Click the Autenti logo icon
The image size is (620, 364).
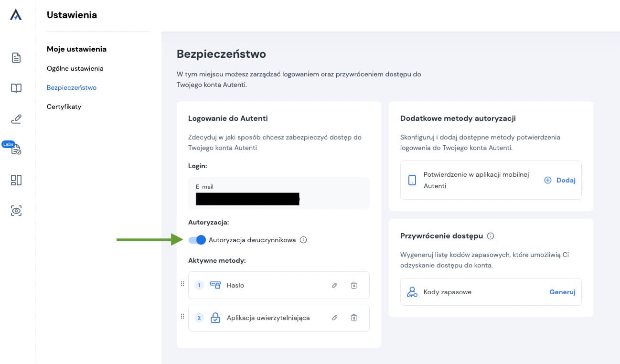pyautogui.click(x=16, y=15)
